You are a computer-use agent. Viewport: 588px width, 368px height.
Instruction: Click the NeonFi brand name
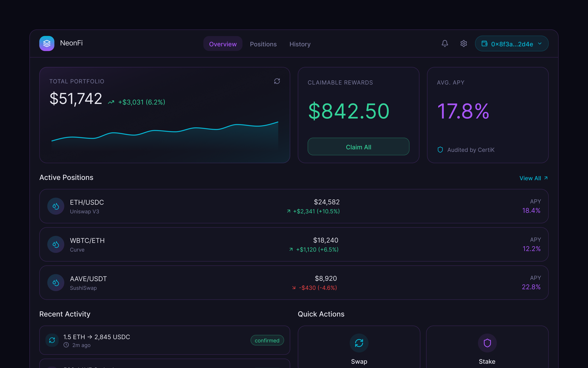click(71, 43)
